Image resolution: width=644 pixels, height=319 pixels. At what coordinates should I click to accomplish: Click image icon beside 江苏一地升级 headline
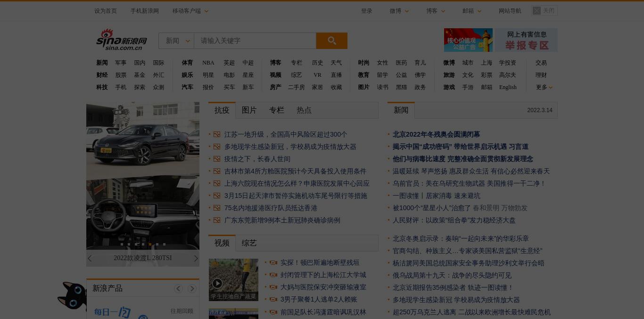pos(217,134)
